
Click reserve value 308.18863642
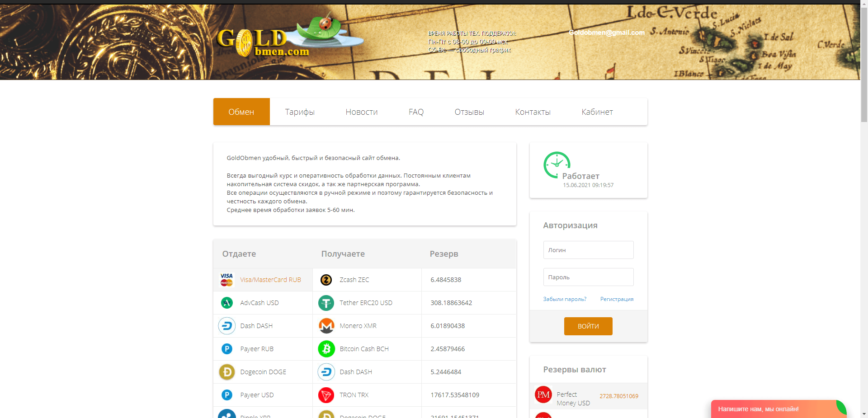(x=451, y=303)
